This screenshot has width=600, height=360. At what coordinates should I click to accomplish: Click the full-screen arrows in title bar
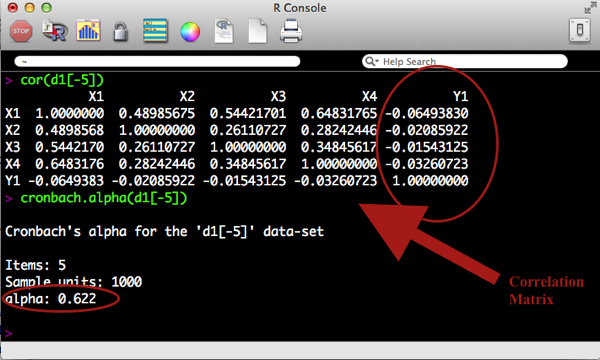point(590,8)
